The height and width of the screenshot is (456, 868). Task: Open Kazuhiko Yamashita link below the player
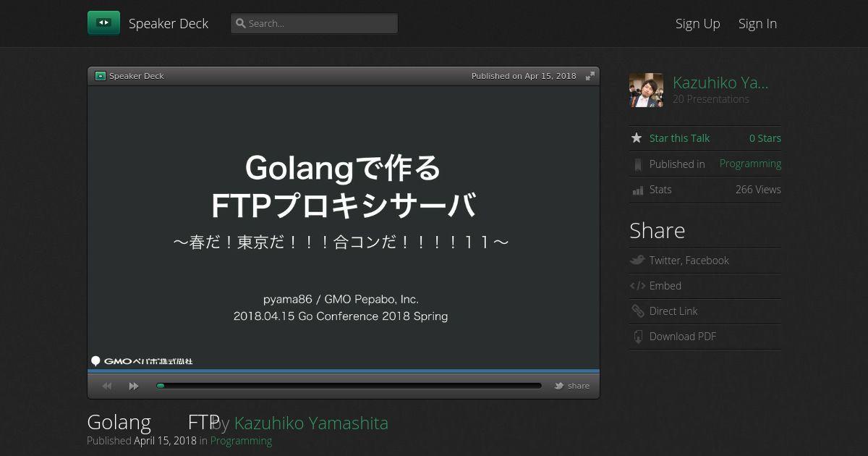click(311, 423)
